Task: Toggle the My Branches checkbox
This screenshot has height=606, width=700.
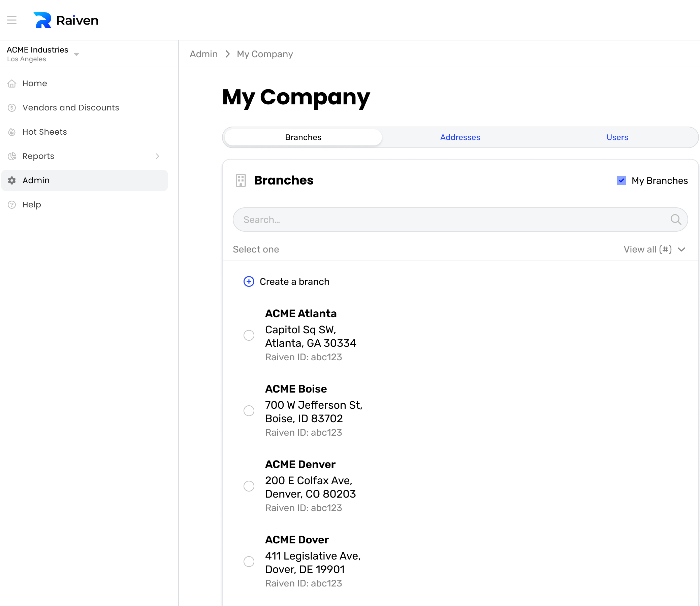Action: (621, 180)
